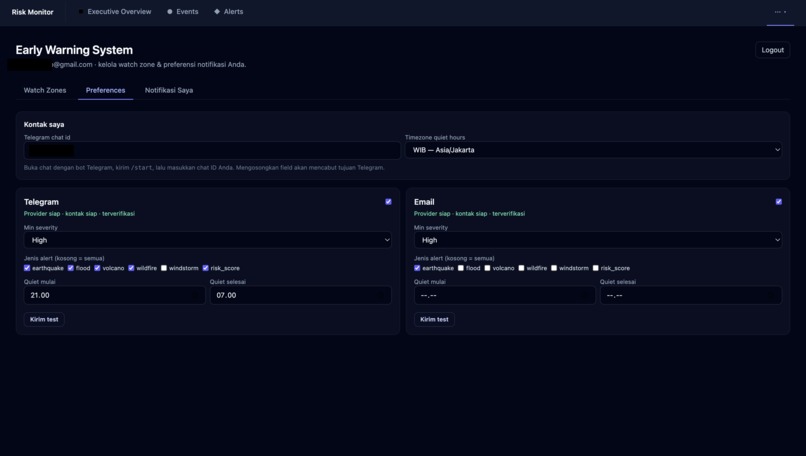This screenshot has width=806, height=456.
Task: Enable risk_score under Email alerts
Action: 595,268
